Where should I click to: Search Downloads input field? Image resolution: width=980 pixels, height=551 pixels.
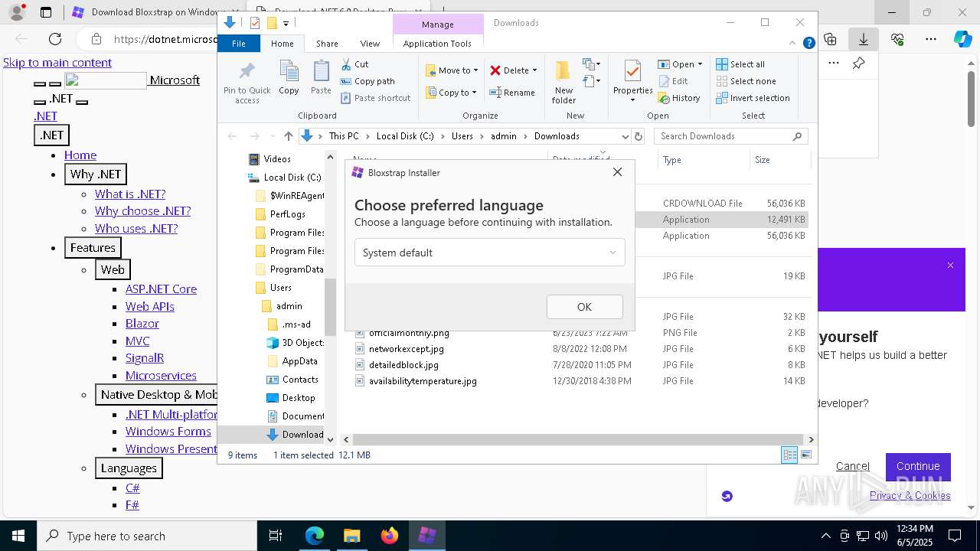point(730,136)
